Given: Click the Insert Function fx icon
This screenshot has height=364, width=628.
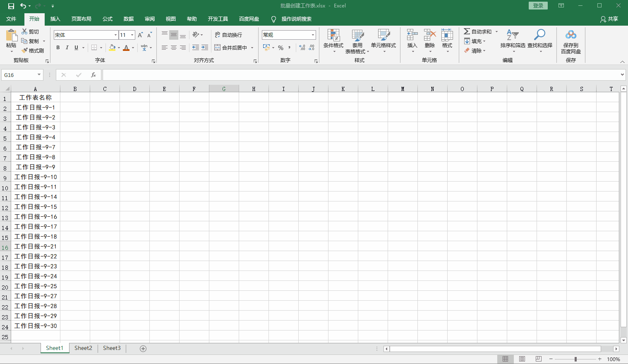Looking at the screenshot, I should click(93, 75).
